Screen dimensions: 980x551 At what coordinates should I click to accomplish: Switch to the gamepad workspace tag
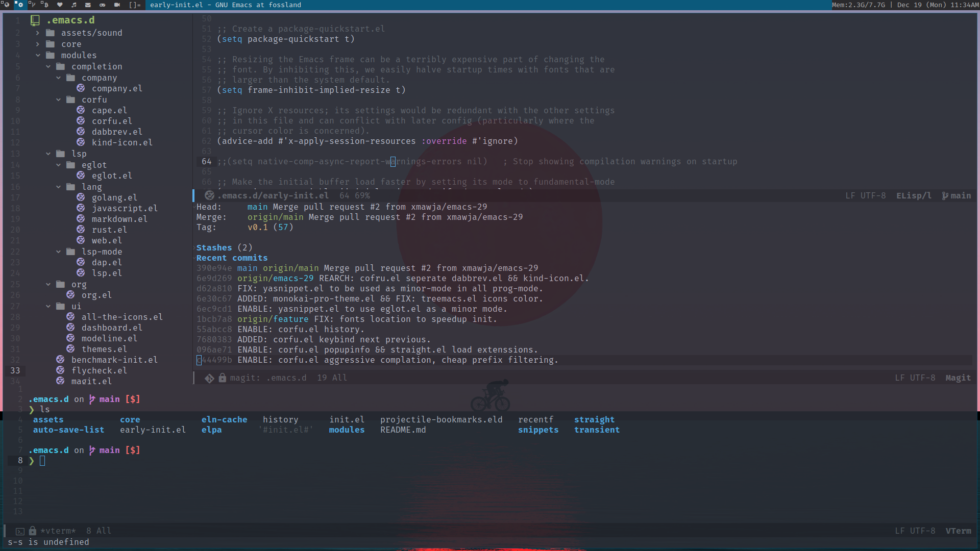tap(102, 5)
